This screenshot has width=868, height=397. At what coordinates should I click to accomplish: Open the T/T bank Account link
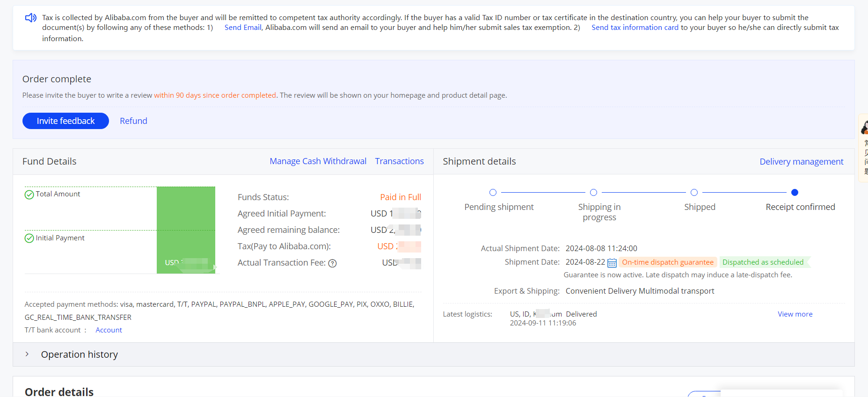point(109,330)
